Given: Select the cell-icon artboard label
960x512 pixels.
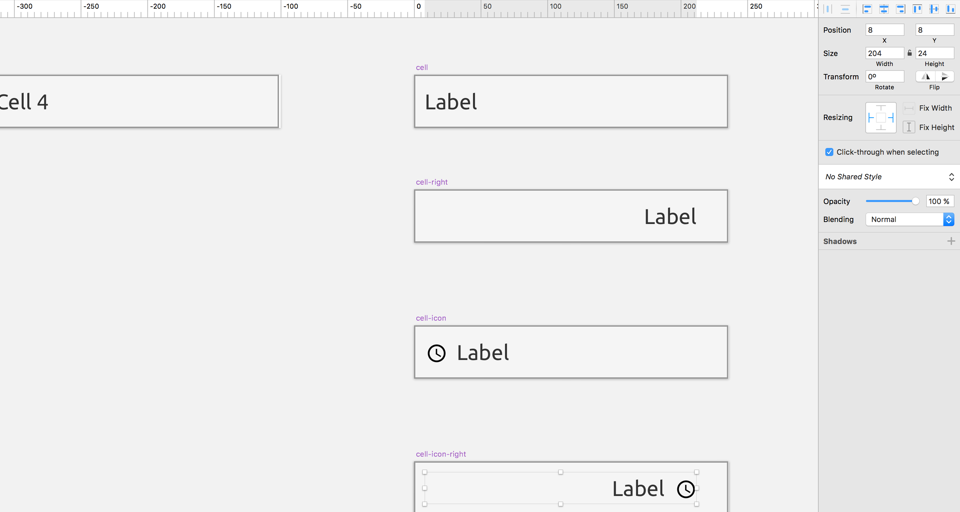Looking at the screenshot, I should pos(431,318).
